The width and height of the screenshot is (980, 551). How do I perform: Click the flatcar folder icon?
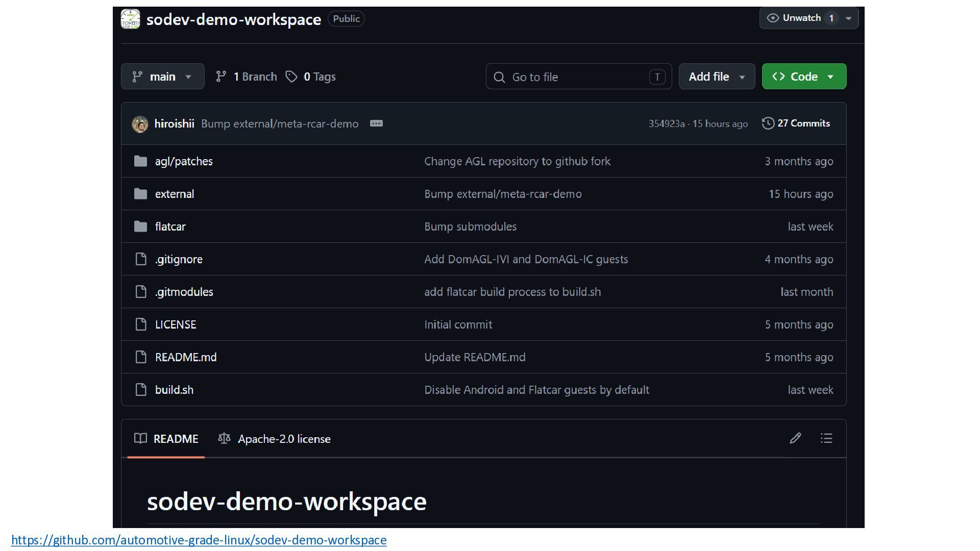pyautogui.click(x=140, y=227)
